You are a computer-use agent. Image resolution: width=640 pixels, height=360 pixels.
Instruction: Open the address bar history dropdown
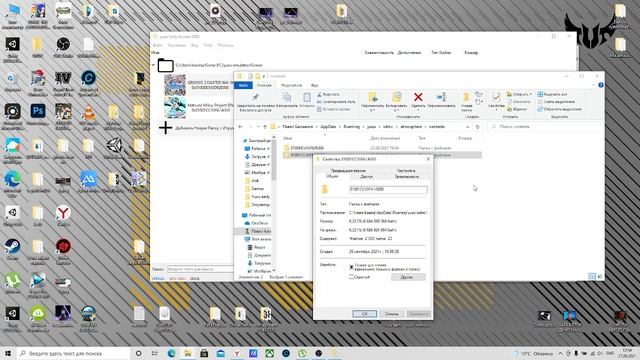[467, 127]
